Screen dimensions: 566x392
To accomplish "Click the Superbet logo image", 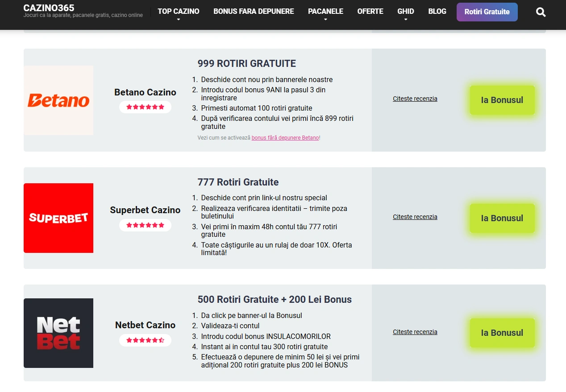I will click(x=58, y=218).
